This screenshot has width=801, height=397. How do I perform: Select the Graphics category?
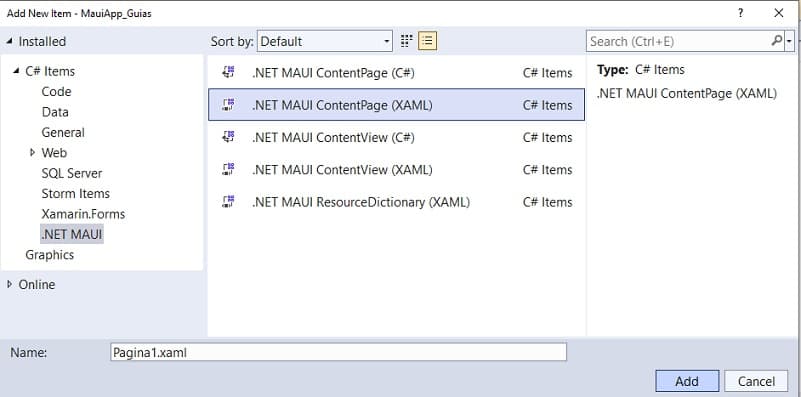50,255
